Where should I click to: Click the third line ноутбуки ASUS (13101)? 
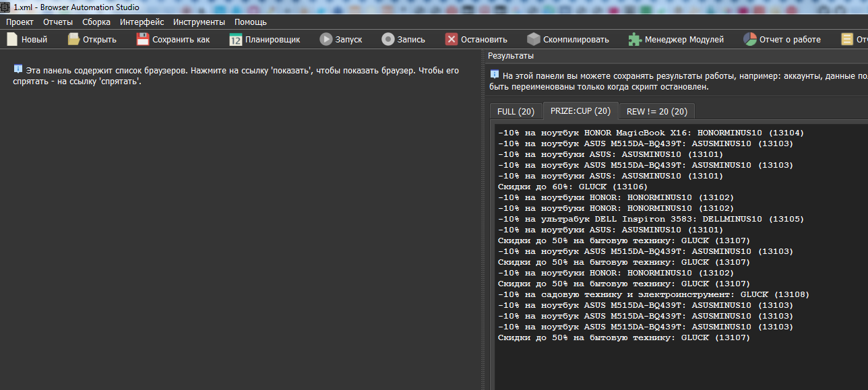click(611, 154)
